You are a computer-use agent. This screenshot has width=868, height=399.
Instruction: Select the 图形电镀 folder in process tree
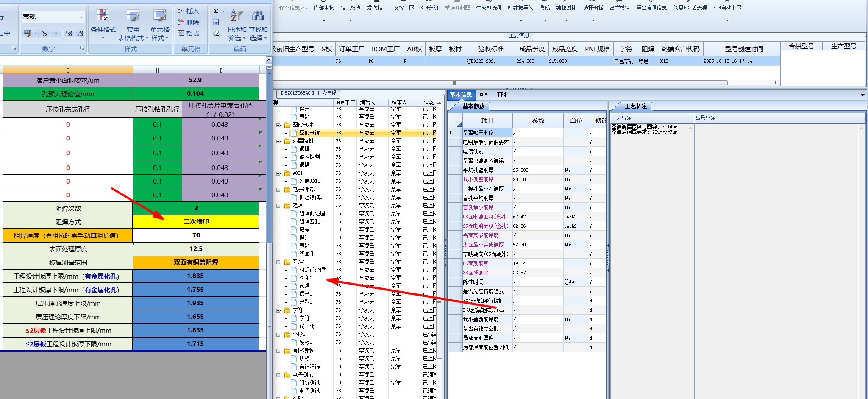pos(303,125)
